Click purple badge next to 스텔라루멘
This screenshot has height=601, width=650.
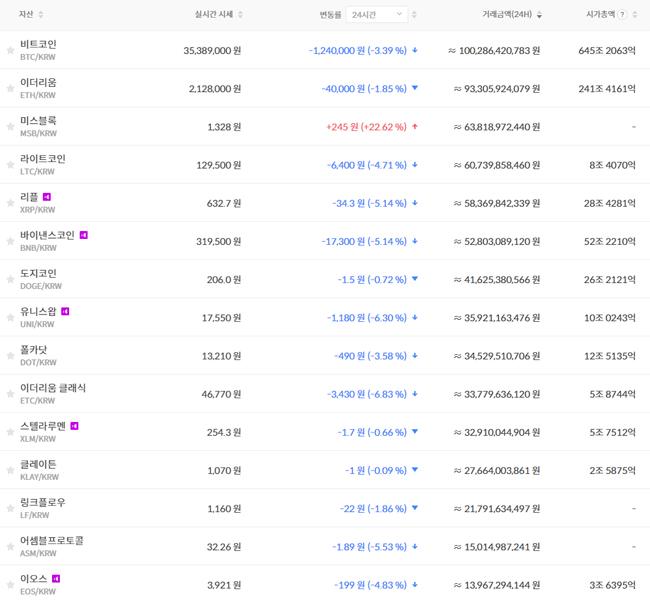click(x=74, y=426)
